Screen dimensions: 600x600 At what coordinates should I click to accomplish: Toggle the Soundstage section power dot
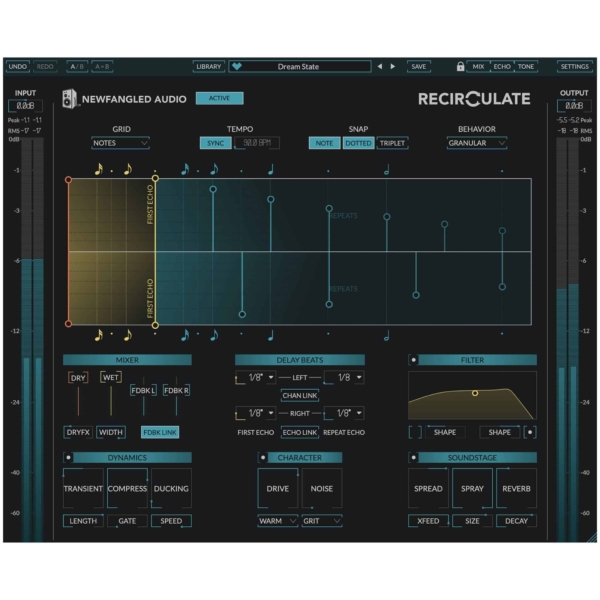(414, 457)
